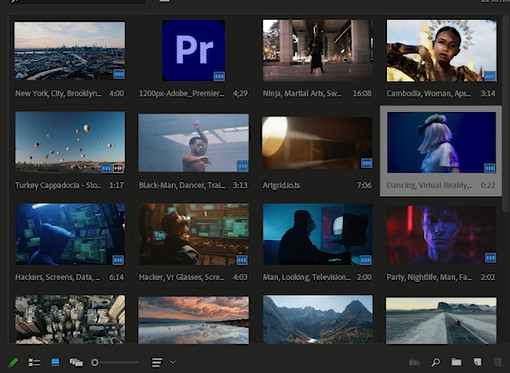Click the filmstrip badge on Premiere logo clip
Viewport: 510px width, 373px height.
tap(219, 76)
